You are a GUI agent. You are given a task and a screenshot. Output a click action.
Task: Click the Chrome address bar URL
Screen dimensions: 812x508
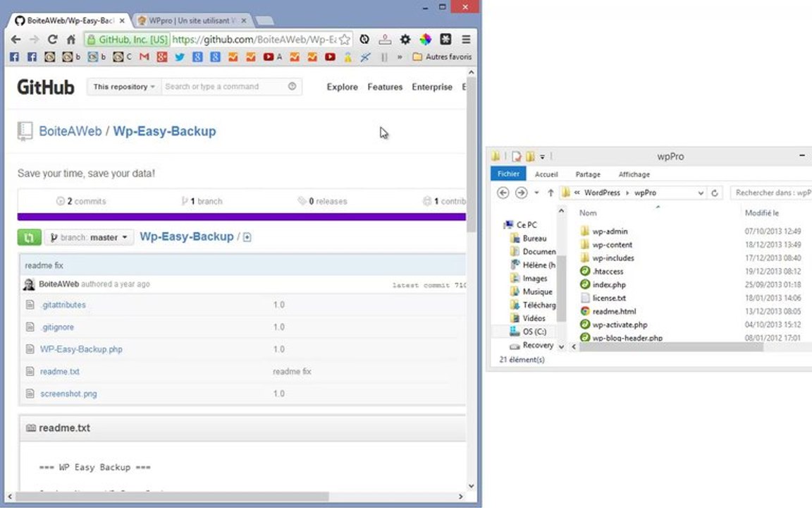254,40
